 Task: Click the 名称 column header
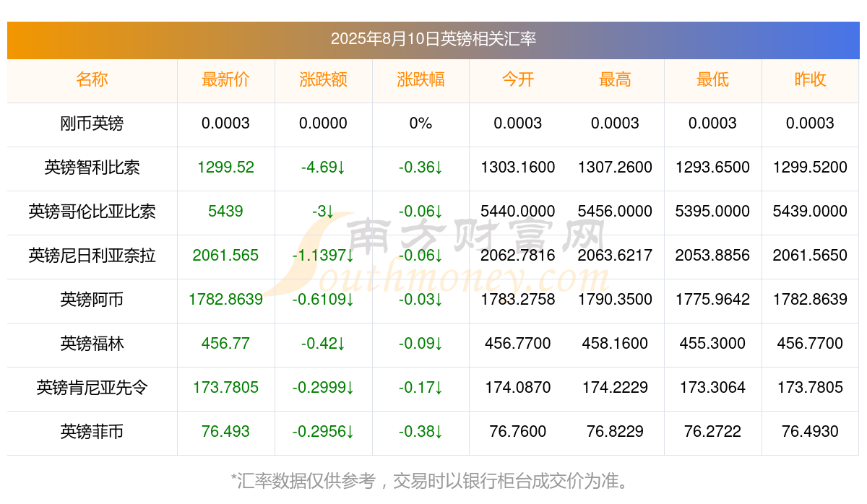pyautogui.click(x=92, y=79)
